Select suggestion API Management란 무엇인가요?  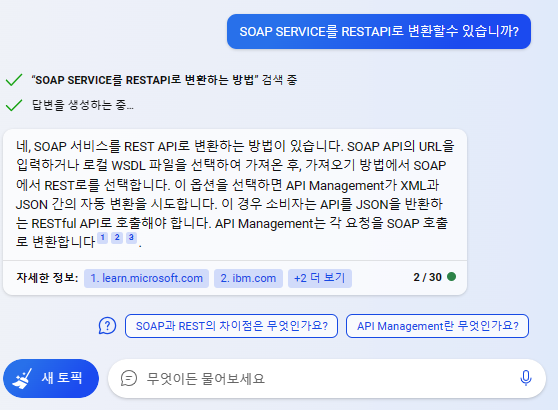tap(437, 326)
